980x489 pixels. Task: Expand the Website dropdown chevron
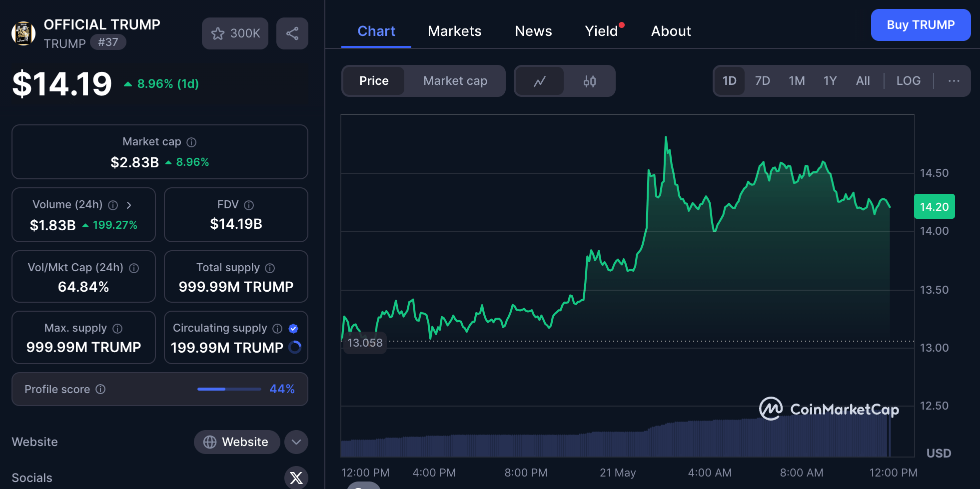(x=296, y=442)
